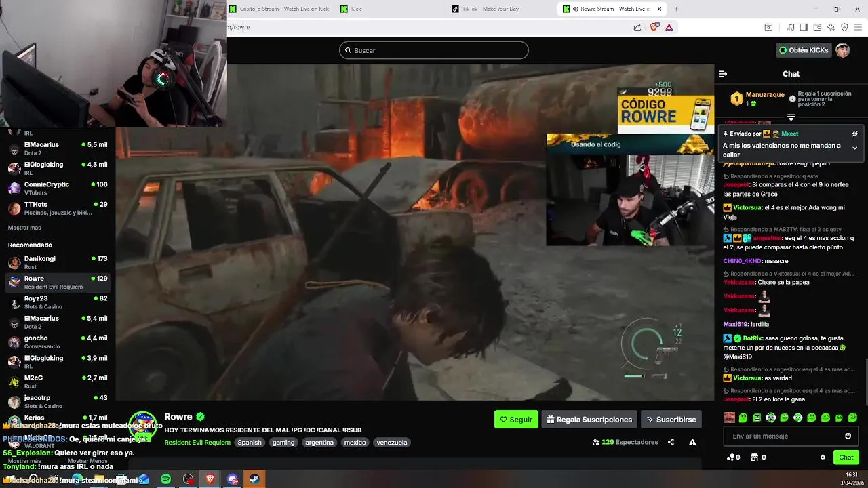Click the BotRix username in chat
The image size is (868, 488).
pyautogui.click(x=753, y=338)
